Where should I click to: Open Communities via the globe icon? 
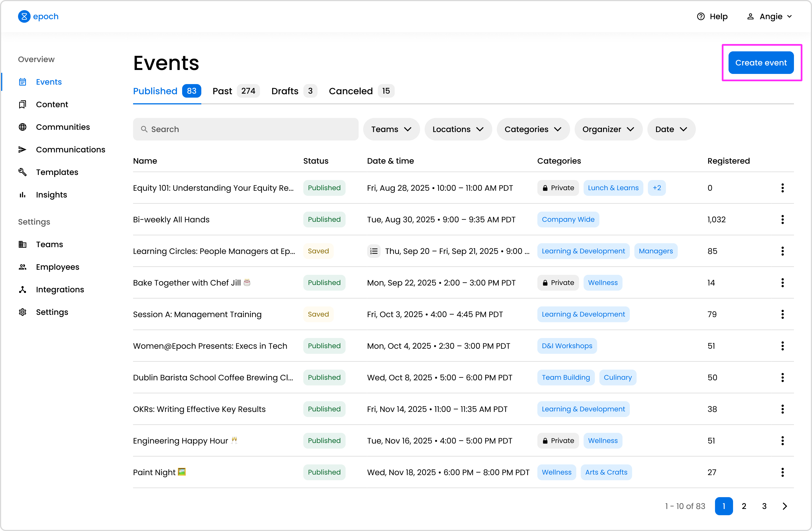click(x=23, y=127)
